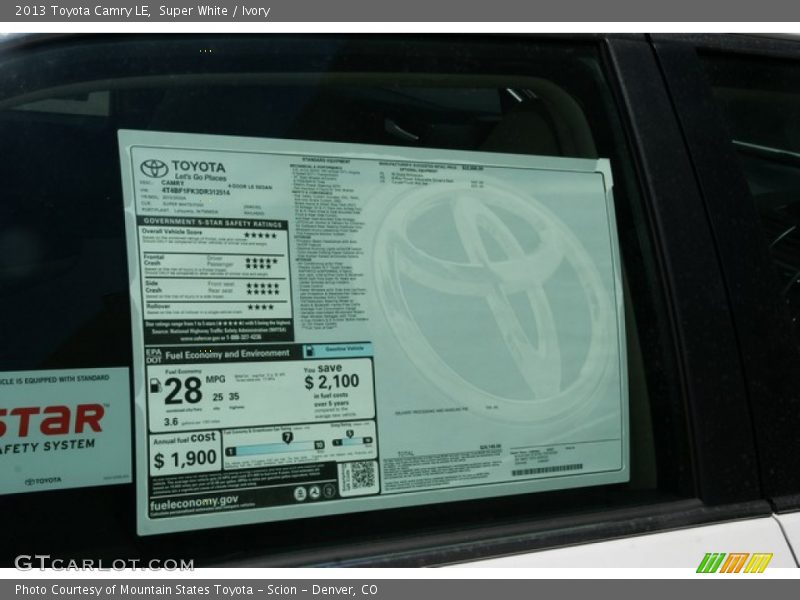Click the NHTSA source line below safety ratings
The image size is (800, 600).
[x=219, y=331]
